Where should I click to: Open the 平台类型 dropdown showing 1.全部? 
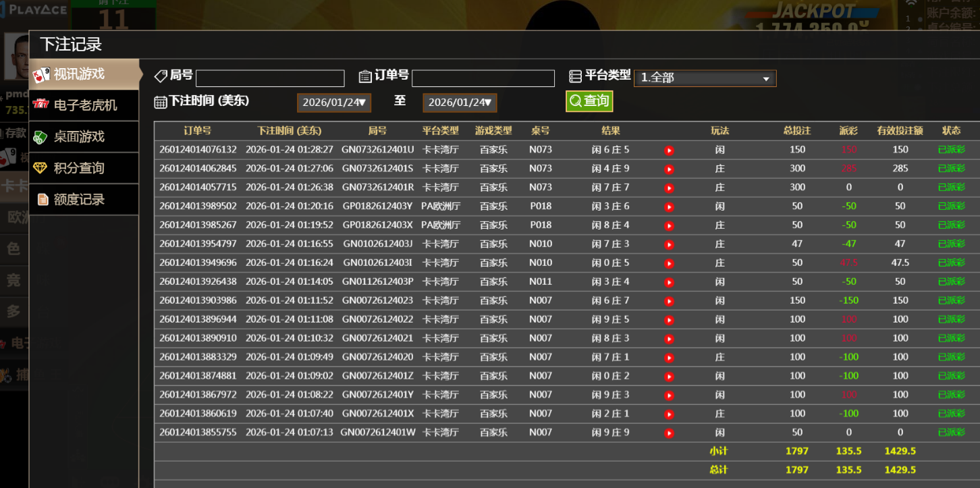coord(705,78)
